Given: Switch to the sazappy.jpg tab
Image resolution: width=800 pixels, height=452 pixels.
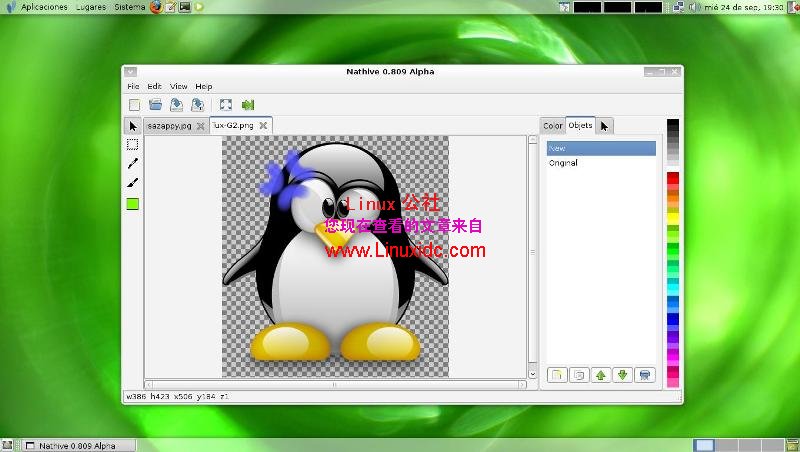Looking at the screenshot, I should pyautogui.click(x=169, y=125).
